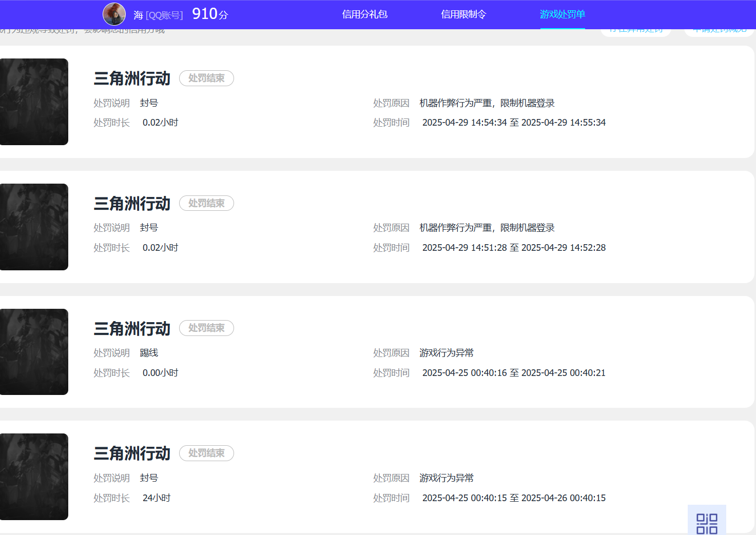Select time range 2025-04-25 00:40:15 至 2025-04-26
Screen dimensions: 756x535
click(514, 498)
